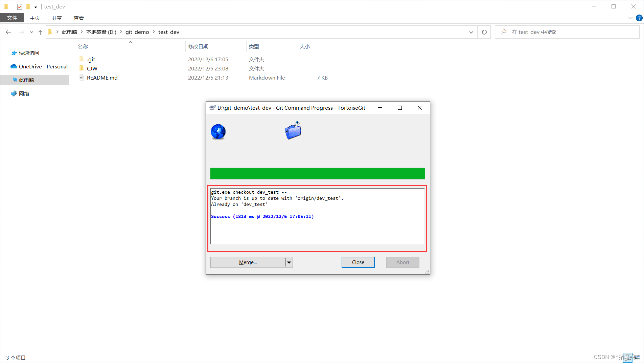644x363 pixels.
Task: Click the new folder icon in quick access toolbar
Action: coord(28,6)
